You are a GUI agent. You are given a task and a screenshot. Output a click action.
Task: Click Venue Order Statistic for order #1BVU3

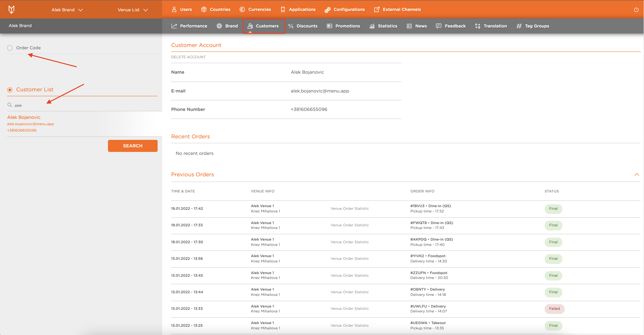(x=349, y=208)
